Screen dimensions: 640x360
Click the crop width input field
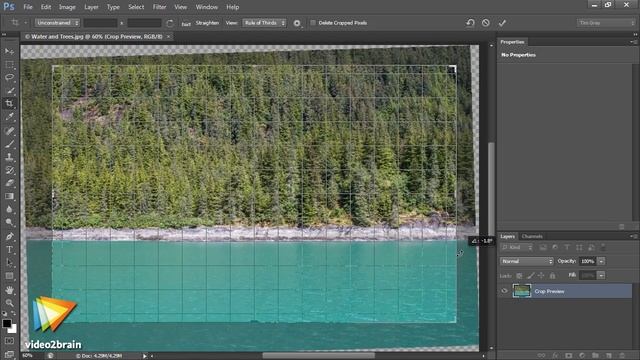100,23
